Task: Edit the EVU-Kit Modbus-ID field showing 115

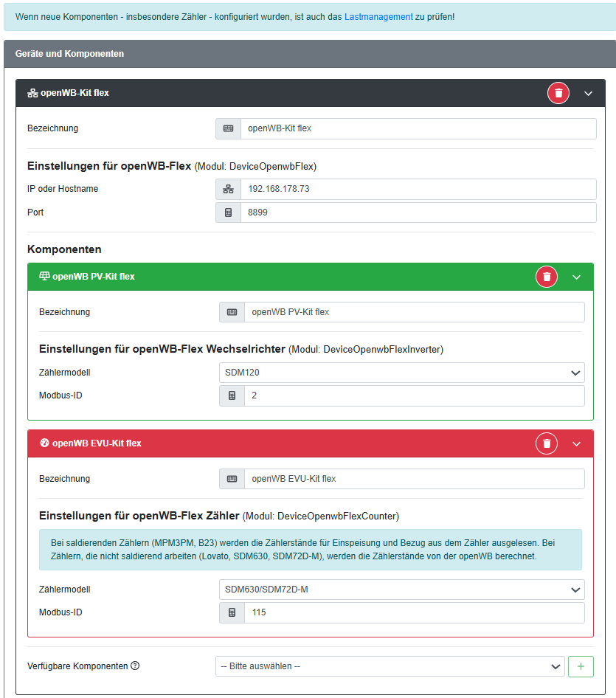Action: [x=415, y=612]
